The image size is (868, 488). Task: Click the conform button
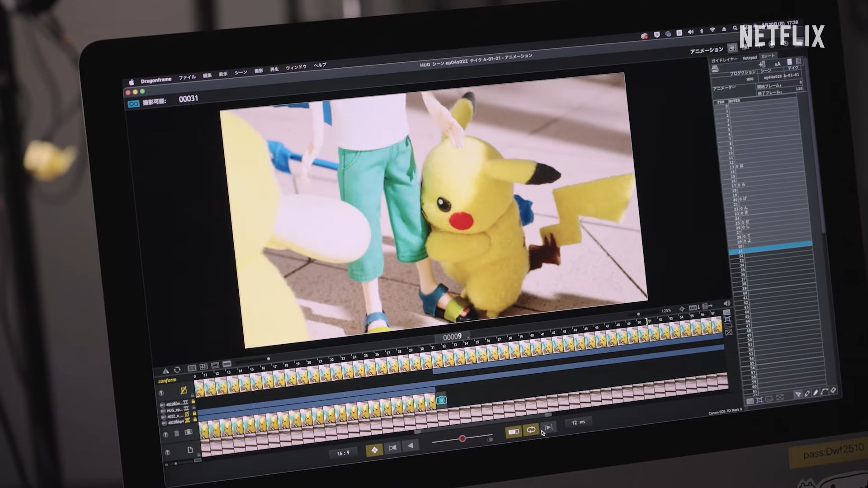167,380
